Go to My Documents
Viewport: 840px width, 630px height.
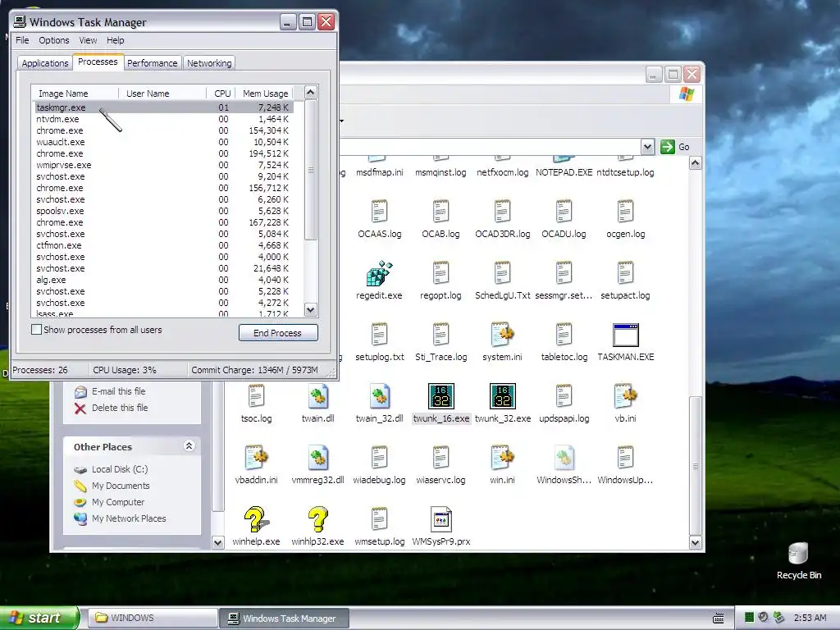pos(121,486)
